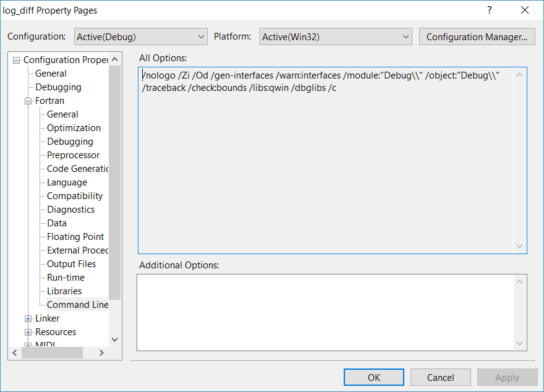This screenshot has width=544, height=392.
Task: Click Additional Options scroll down arrow
Action: click(x=519, y=343)
